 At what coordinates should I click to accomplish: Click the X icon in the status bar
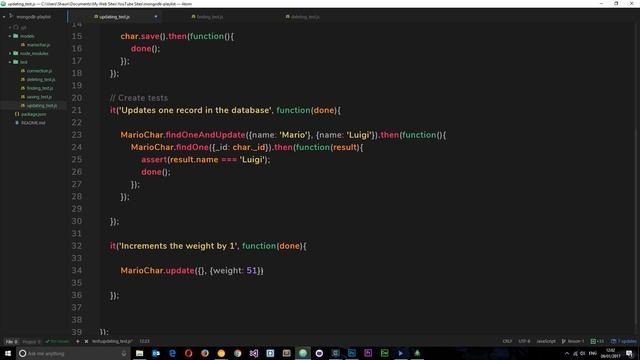(86, 342)
